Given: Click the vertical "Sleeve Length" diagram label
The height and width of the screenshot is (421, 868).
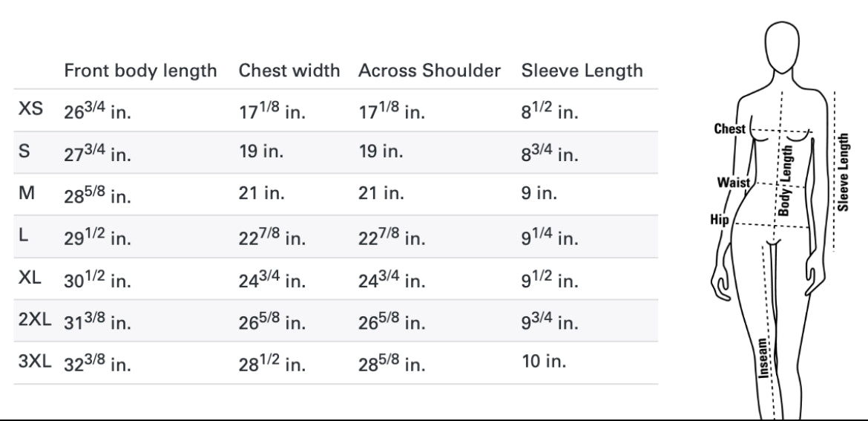Looking at the screenshot, I should click(844, 173).
